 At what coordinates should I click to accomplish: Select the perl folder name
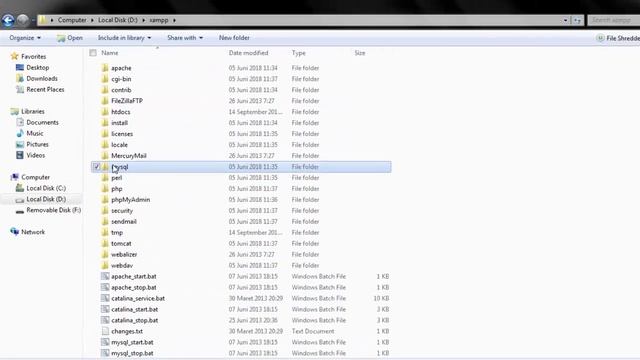pos(117,178)
